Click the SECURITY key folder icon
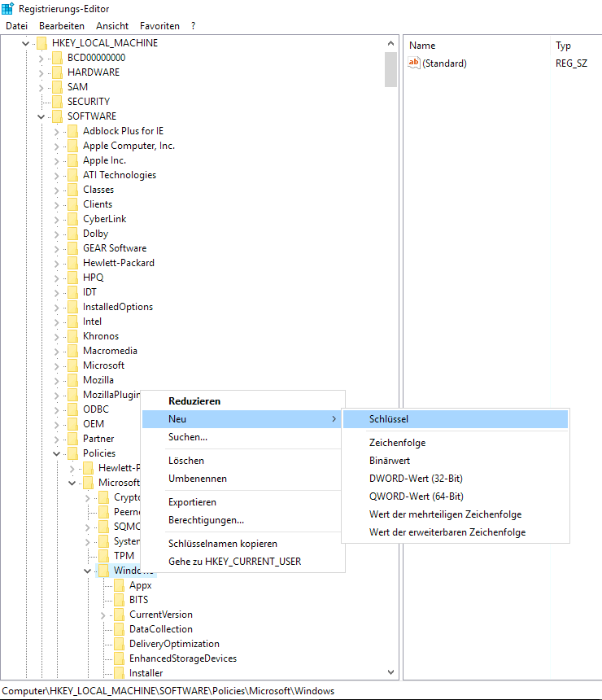The width and height of the screenshot is (602, 700). coord(57,102)
